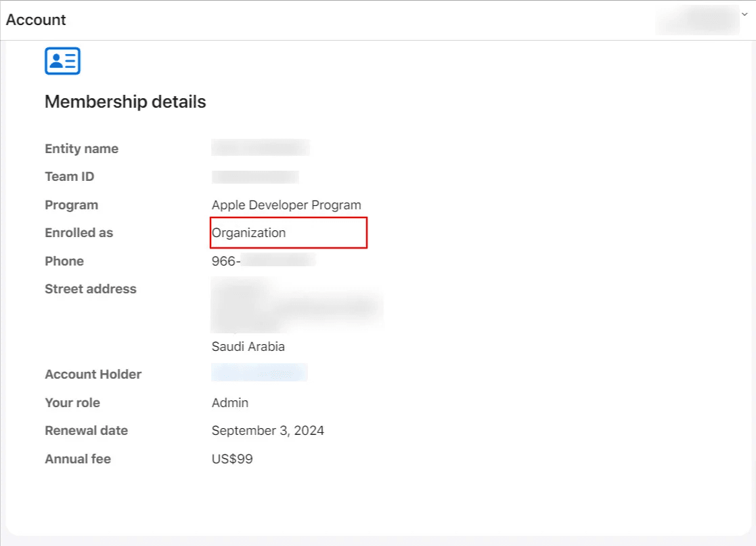Click the blurred street address block
This screenshot has height=546, width=756.
coord(296,306)
